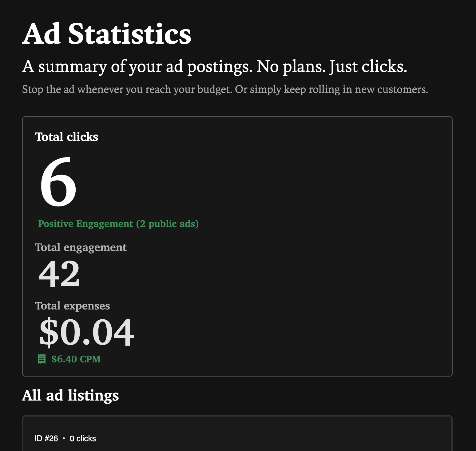Click the "Total clicks" label

point(66,137)
